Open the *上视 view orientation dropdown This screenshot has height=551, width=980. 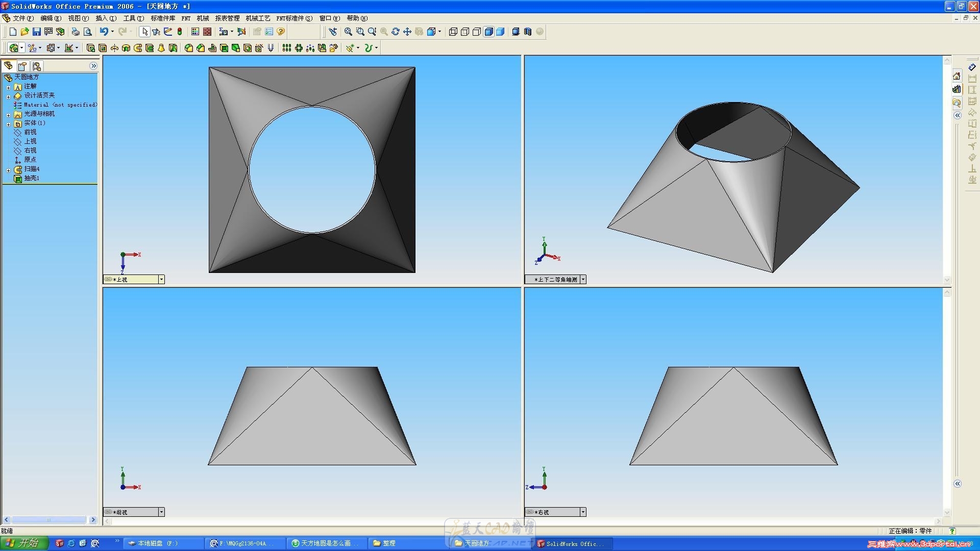coord(161,280)
